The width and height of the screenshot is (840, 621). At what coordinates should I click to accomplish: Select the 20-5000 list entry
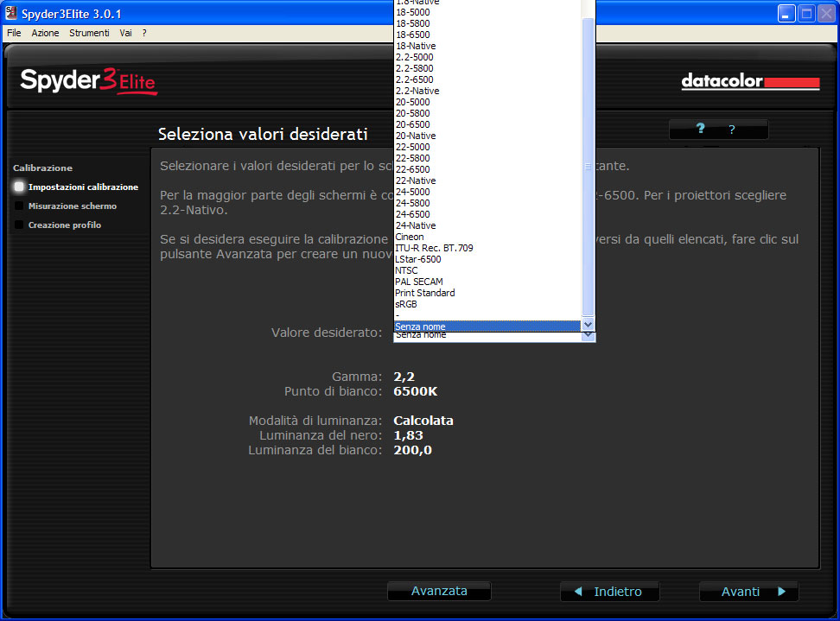click(x=487, y=102)
